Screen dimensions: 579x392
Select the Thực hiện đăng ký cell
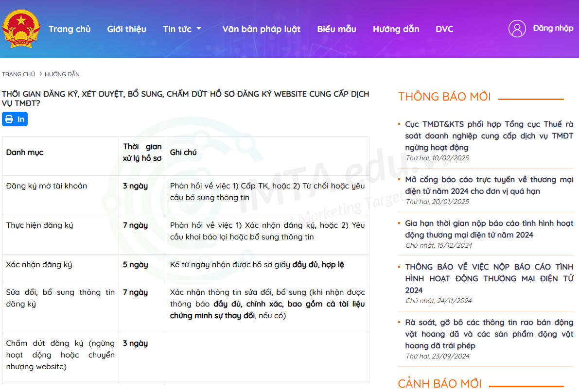pos(60,235)
